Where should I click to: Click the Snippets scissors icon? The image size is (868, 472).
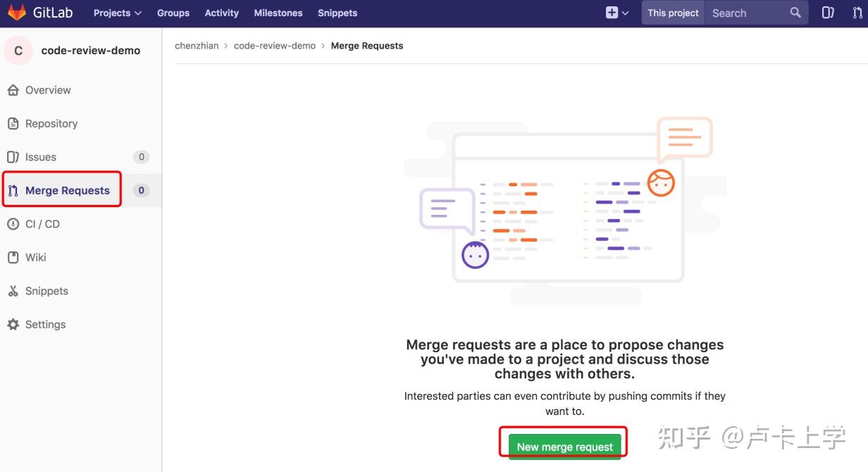coord(15,290)
